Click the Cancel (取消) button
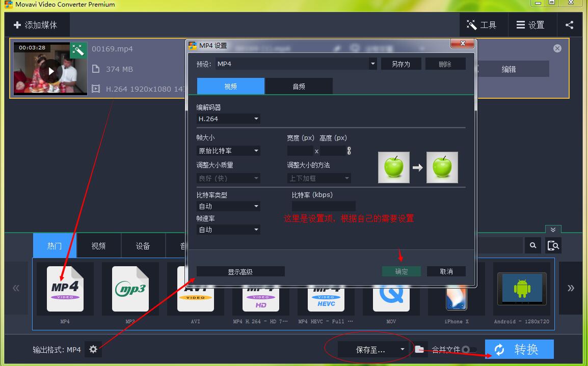This screenshot has height=366, width=588. (x=446, y=271)
